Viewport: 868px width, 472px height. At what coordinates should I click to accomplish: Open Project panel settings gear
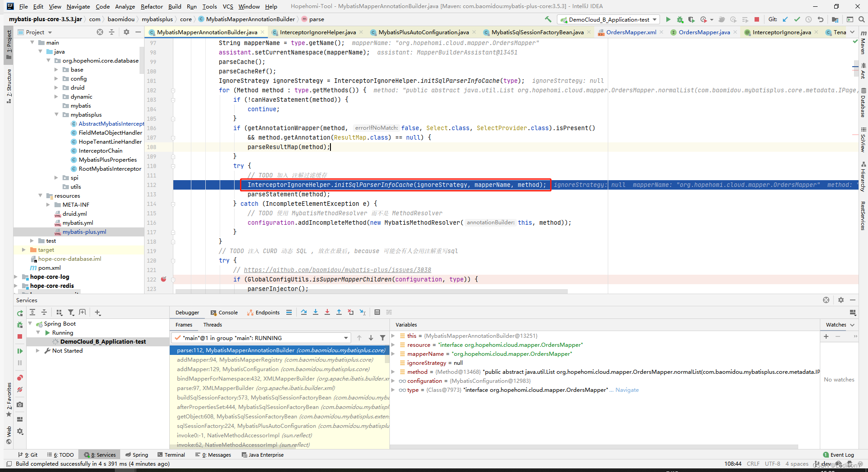[x=127, y=32]
